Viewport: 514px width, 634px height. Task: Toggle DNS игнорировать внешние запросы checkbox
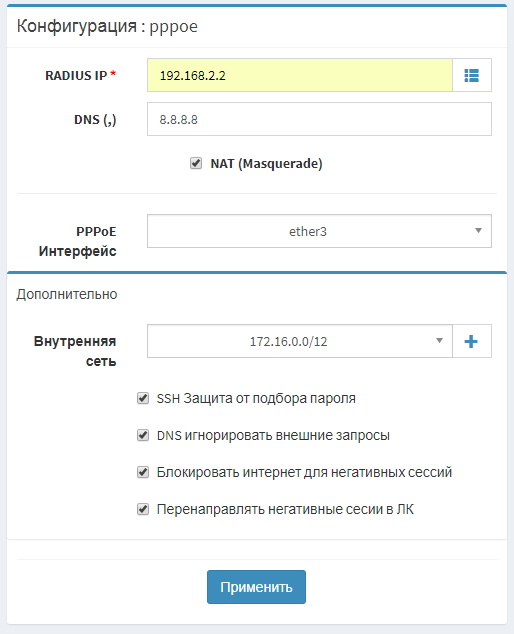143,435
